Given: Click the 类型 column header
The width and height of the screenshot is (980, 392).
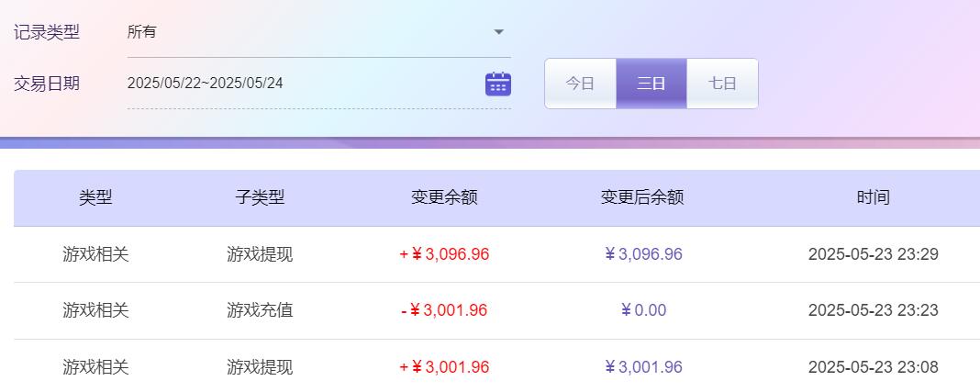Looking at the screenshot, I should tap(95, 197).
